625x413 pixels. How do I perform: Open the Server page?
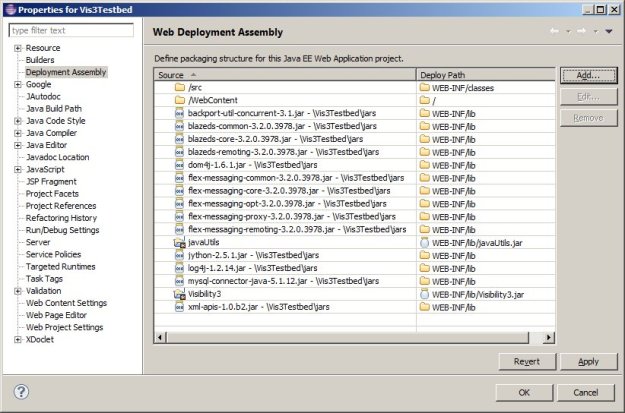pos(38,242)
